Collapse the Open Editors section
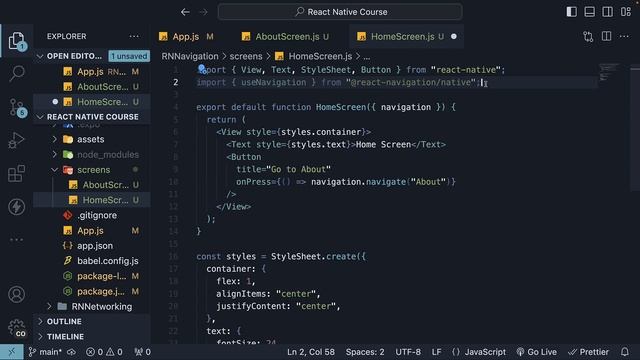The height and width of the screenshot is (360, 640). coord(74,56)
